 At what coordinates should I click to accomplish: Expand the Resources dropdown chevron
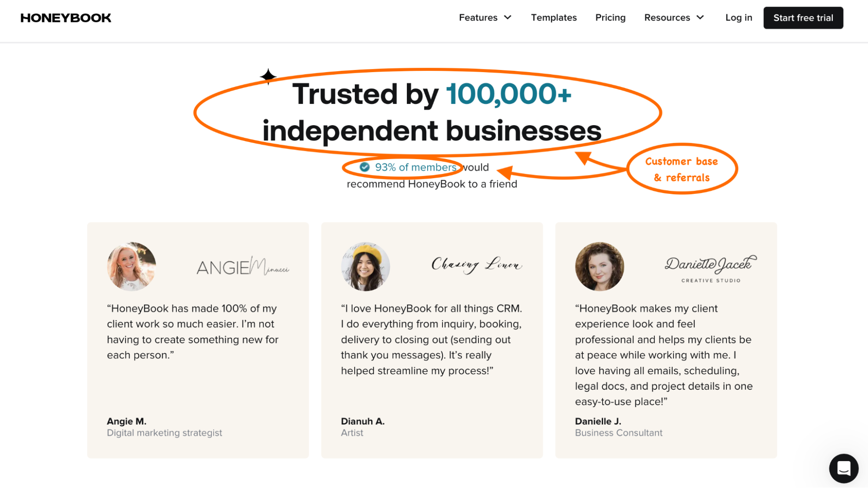point(700,18)
